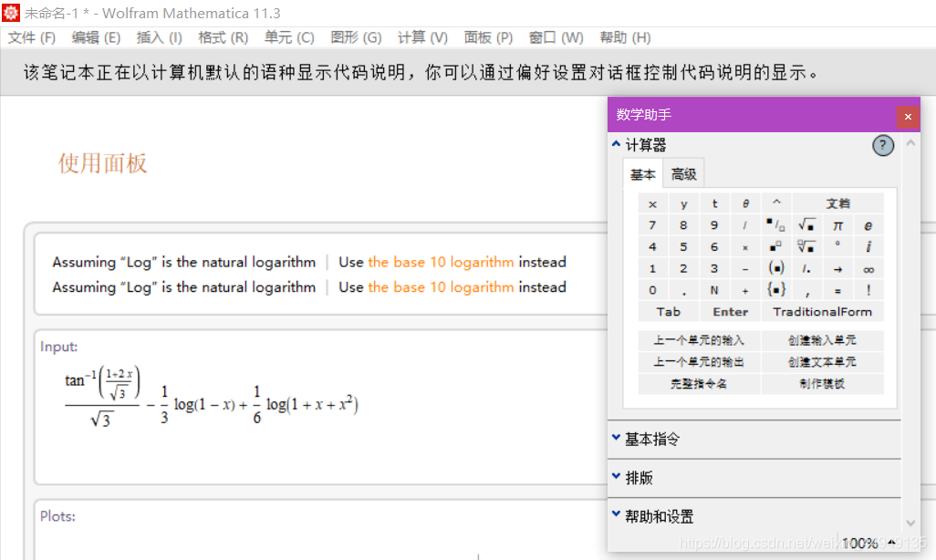This screenshot has height=560, width=936.
Task: Insert the division / operator
Action: point(745,225)
